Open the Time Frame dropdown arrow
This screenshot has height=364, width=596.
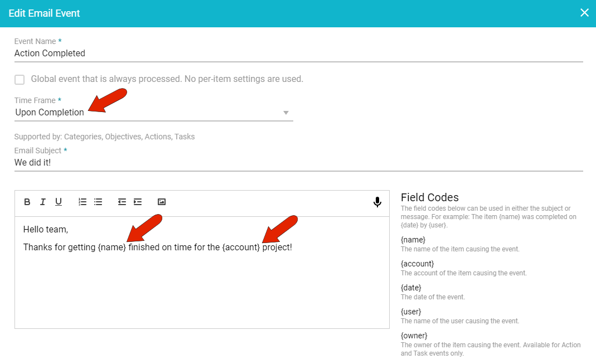pyautogui.click(x=286, y=113)
